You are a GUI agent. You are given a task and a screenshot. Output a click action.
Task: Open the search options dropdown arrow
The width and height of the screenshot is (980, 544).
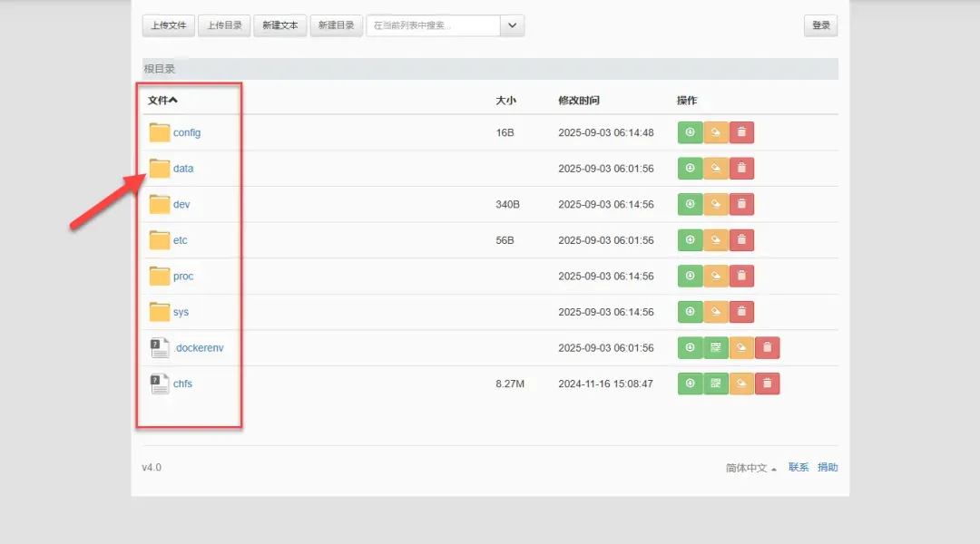click(x=513, y=25)
